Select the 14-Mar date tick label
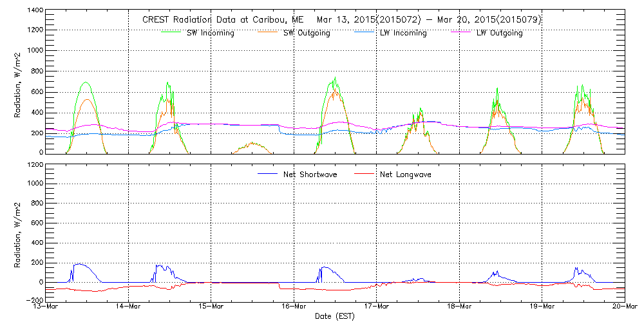The width and height of the screenshot is (644, 322). [128, 307]
